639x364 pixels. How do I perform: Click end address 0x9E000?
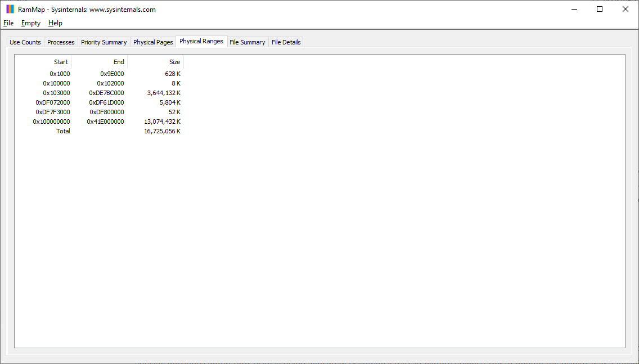(112, 74)
